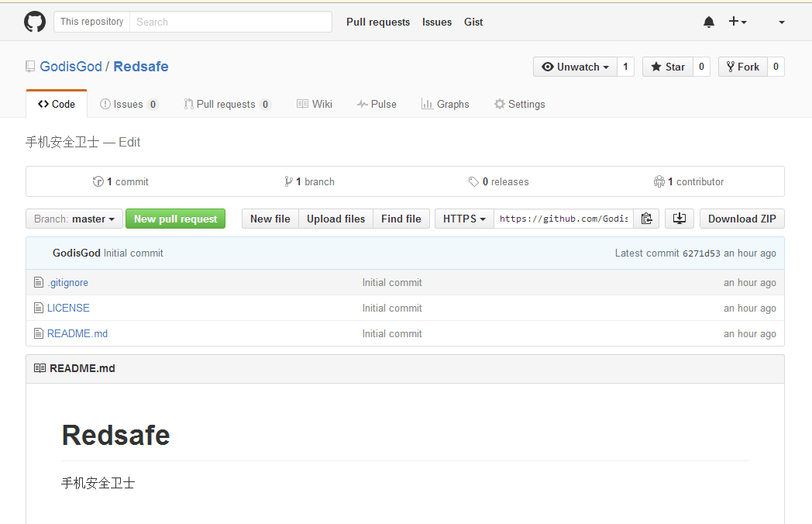Click Download ZIP button
This screenshot has height=524, width=812.
tap(742, 219)
